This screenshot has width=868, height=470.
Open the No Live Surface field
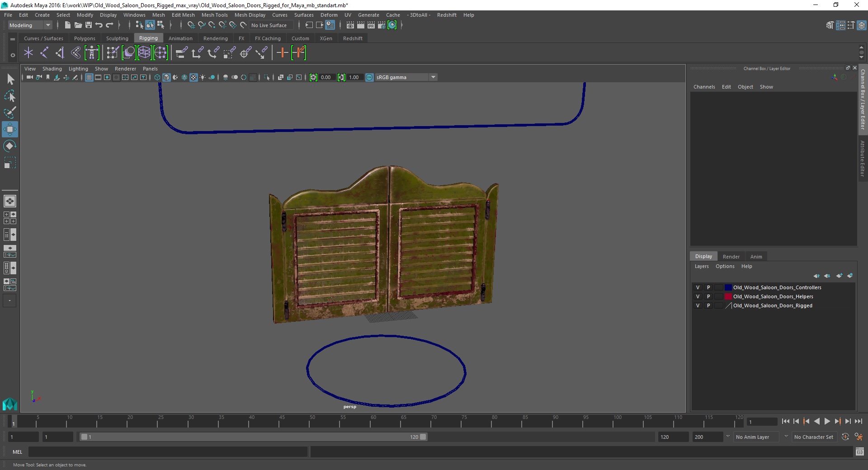(x=272, y=25)
